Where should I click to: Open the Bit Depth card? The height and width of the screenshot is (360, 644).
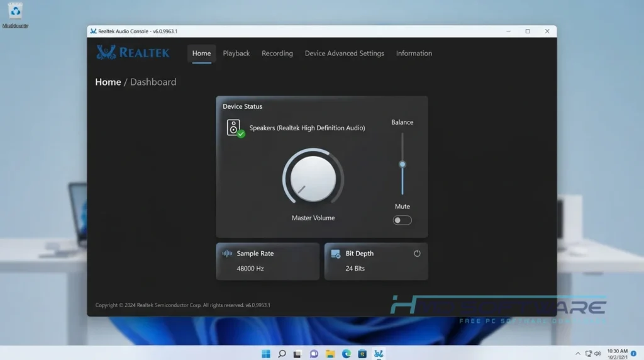376,261
